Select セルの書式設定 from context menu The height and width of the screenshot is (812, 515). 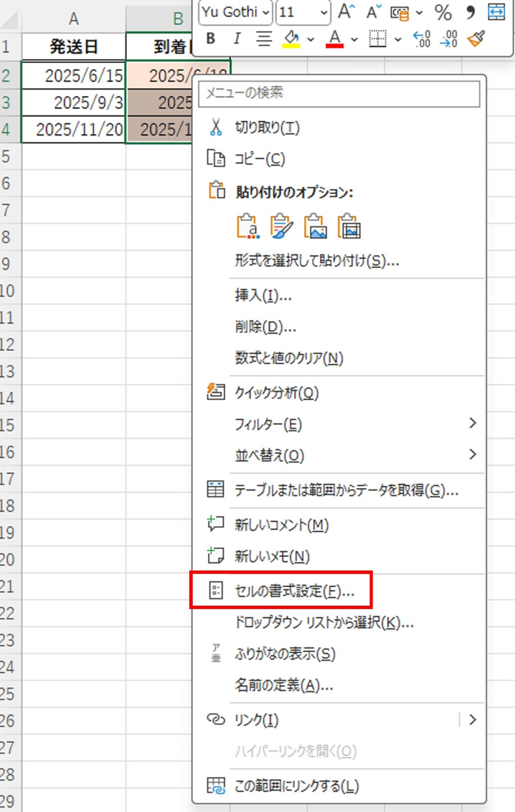click(294, 591)
